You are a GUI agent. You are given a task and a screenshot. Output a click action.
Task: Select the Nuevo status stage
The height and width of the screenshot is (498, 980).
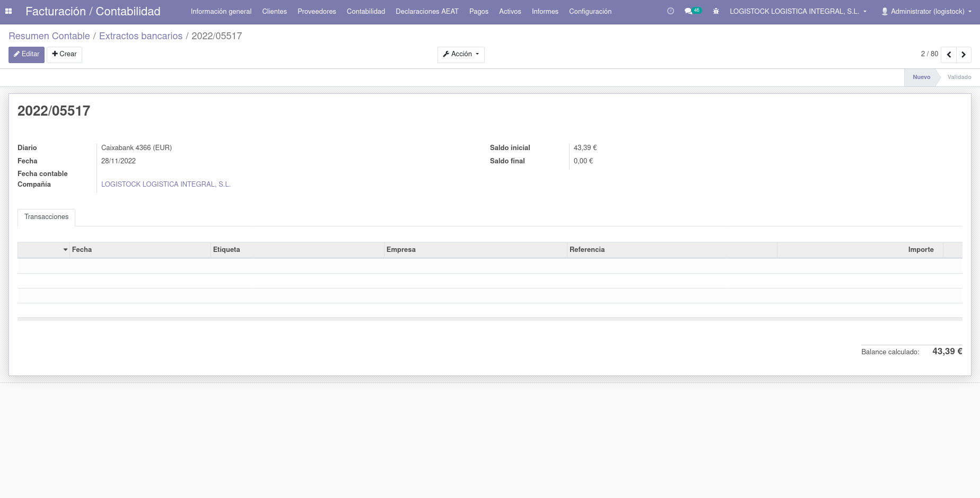pyautogui.click(x=921, y=77)
